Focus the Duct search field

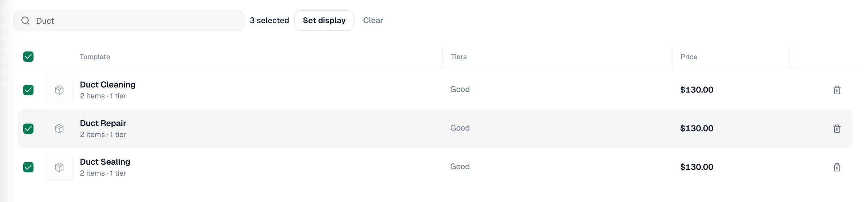[129, 21]
